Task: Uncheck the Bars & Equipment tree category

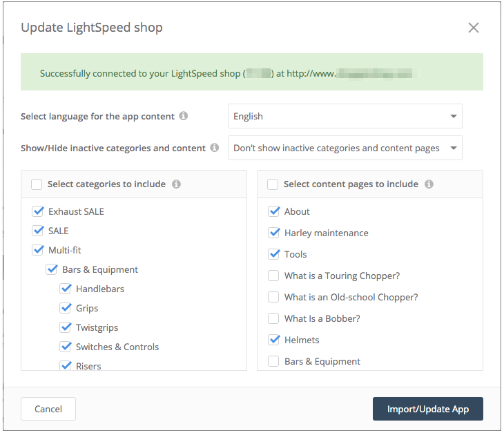Action: click(52, 269)
